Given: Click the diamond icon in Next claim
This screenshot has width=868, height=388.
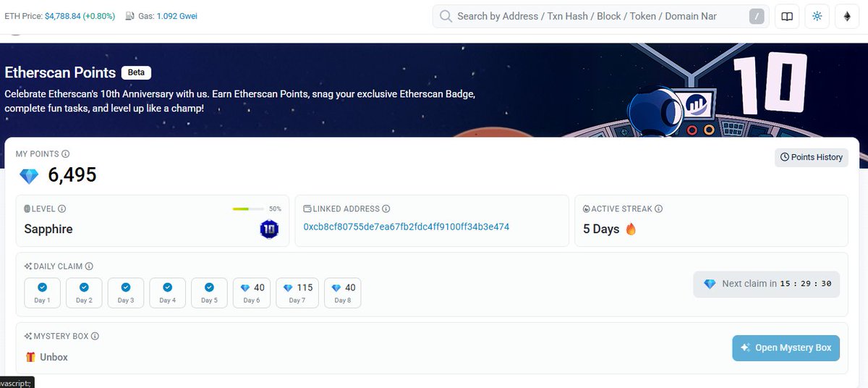Looking at the screenshot, I should [x=710, y=284].
